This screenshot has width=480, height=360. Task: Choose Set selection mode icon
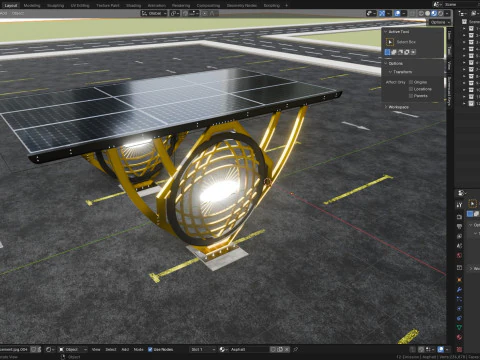(x=387, y=52)
